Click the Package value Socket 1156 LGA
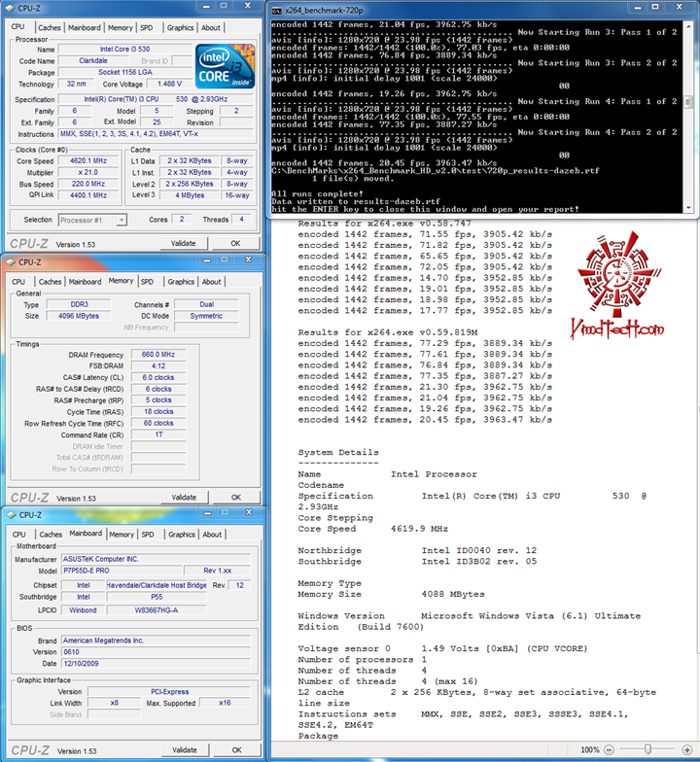 click(124, 72)
